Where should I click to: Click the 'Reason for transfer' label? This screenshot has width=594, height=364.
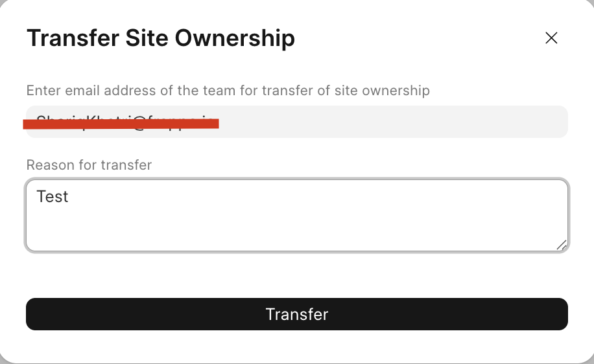[x=89, y=165]
